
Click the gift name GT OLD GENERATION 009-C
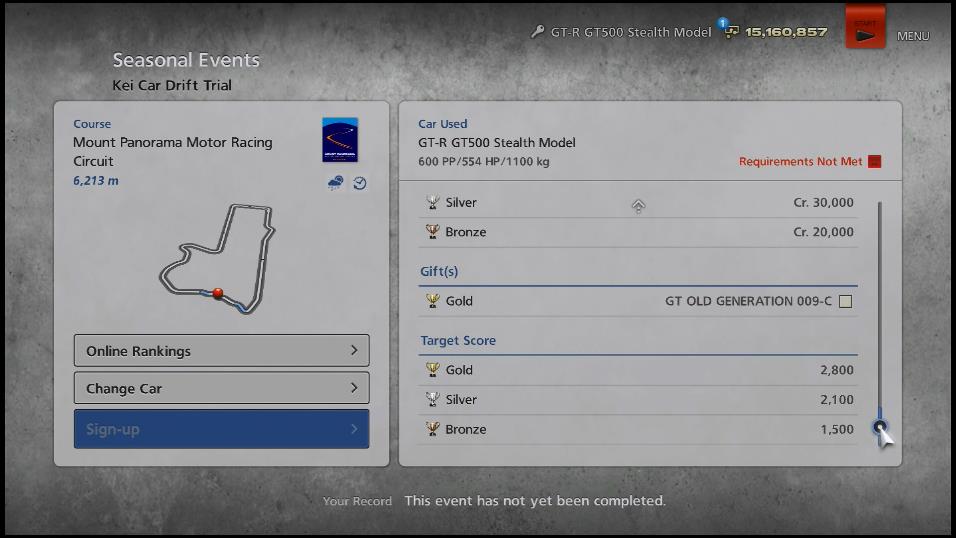pyautogui.click(x=748, y=301)
